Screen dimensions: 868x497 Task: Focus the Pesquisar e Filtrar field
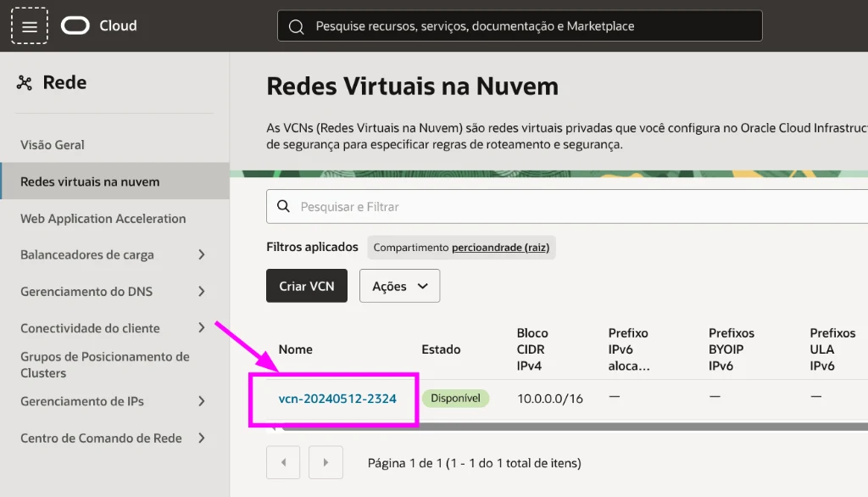point(567,206)
